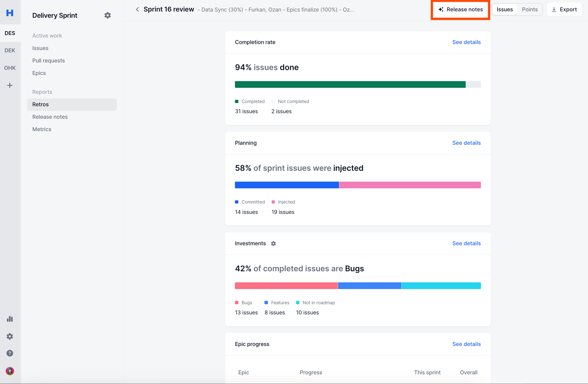Click the pink Injected progress bar segment
Screen dimensions: 588x384
[410, 185]
